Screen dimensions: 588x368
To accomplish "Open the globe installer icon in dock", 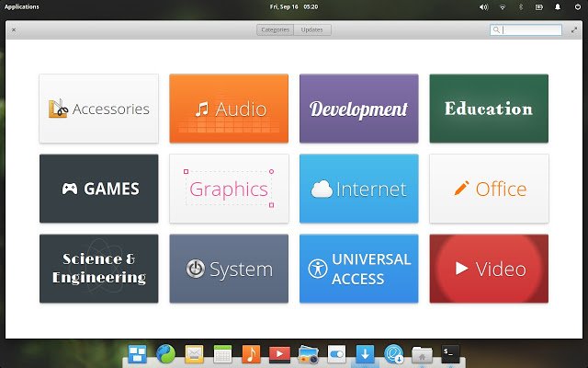I will (x=393, y=353).
